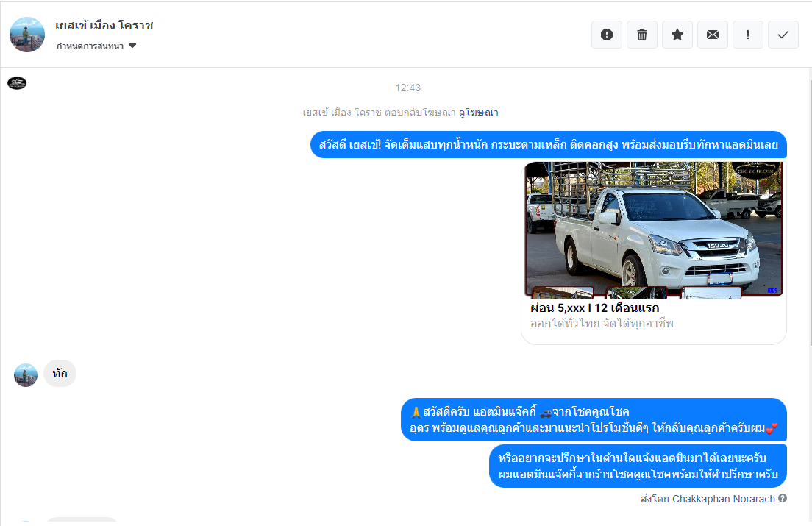The height and width of the screenshot is (526, 812).
Task: Open sender name Chakkaphan Norarach
Action: [724, 499]
